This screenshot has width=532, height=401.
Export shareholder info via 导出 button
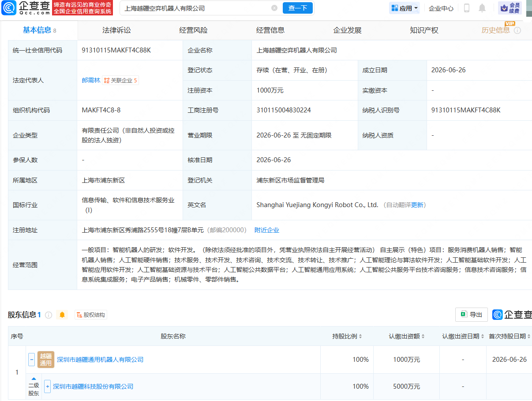point(471,314)
